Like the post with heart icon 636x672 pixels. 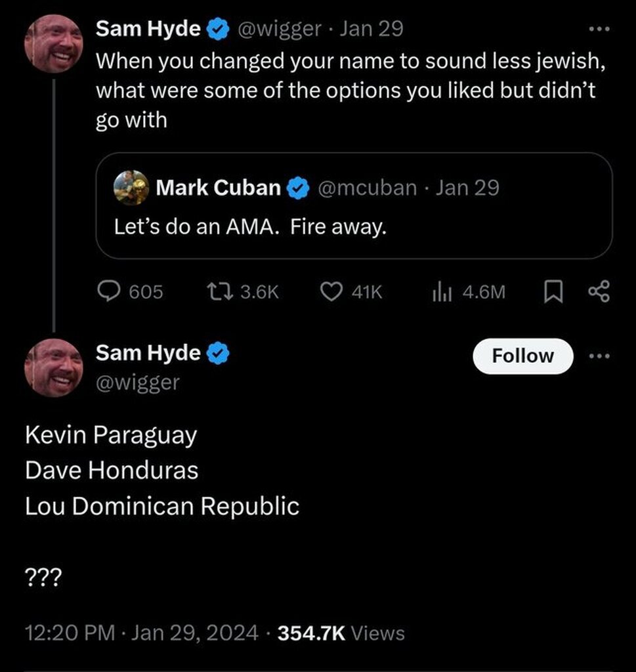pyautogui.click(x=329, y=291)
